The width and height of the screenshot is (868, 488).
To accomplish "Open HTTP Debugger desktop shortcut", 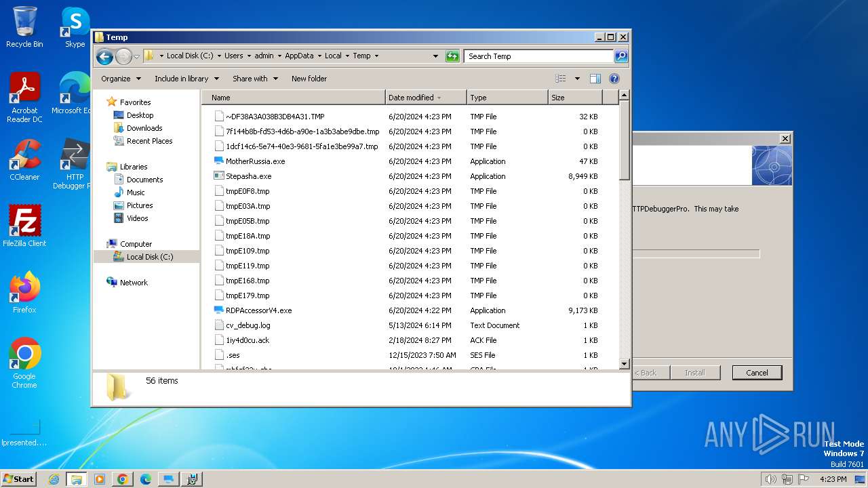I will pyautogui.click(x=75, y=164).
